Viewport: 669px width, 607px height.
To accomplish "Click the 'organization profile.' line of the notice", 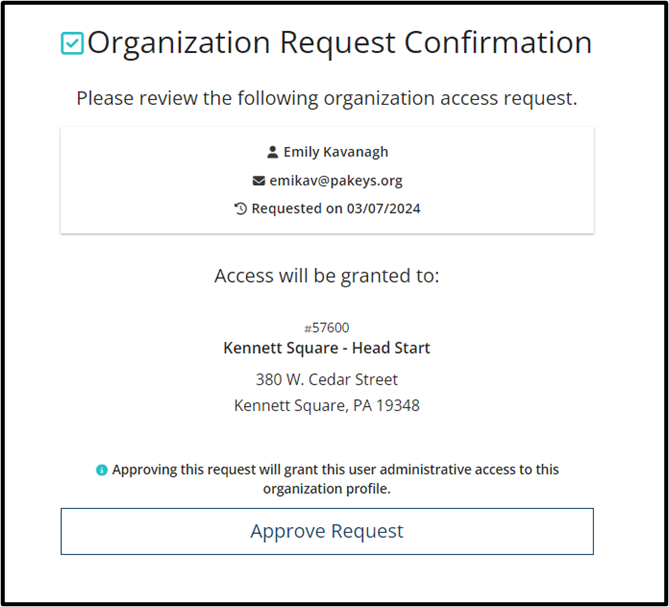I will (x=326, y=488).
